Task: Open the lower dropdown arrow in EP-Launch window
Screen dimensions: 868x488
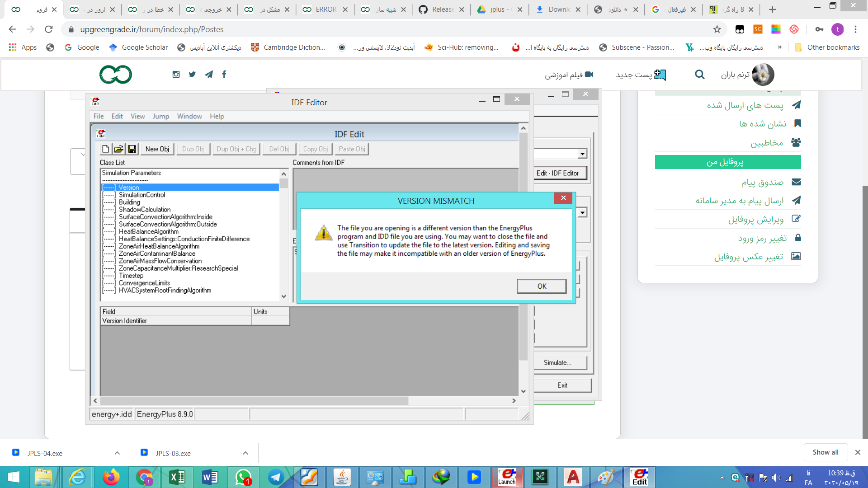Action: click(582, 212)
